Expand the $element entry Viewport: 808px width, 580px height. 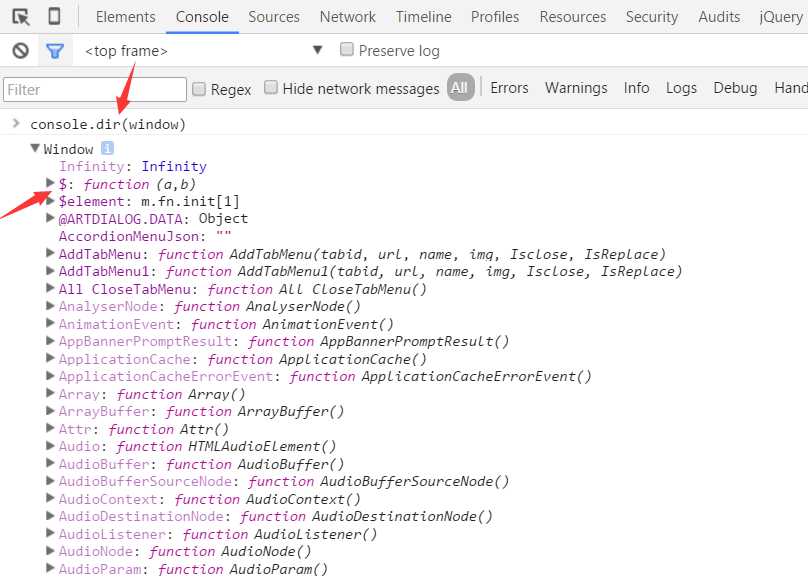tap(50, 200)
